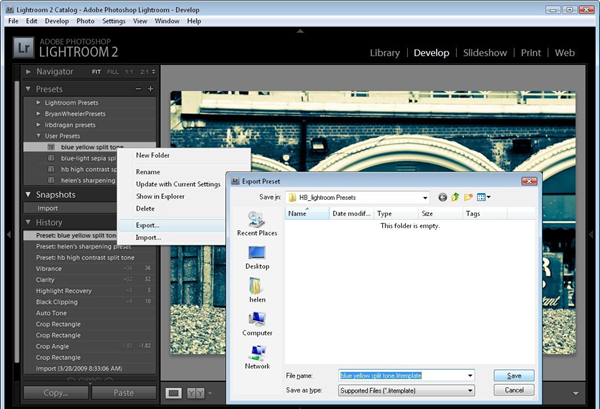
Task: Select Network in the dialog sidebar
Action: [x=257, y=357]
